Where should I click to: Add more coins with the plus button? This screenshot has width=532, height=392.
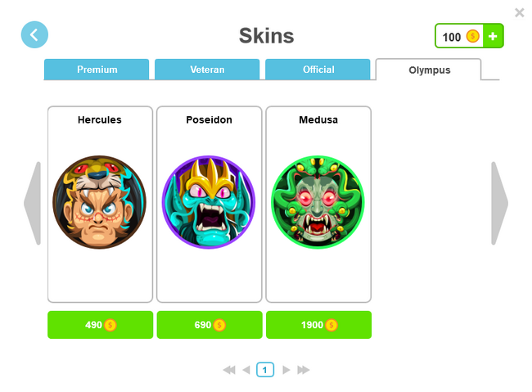[493, 36]
